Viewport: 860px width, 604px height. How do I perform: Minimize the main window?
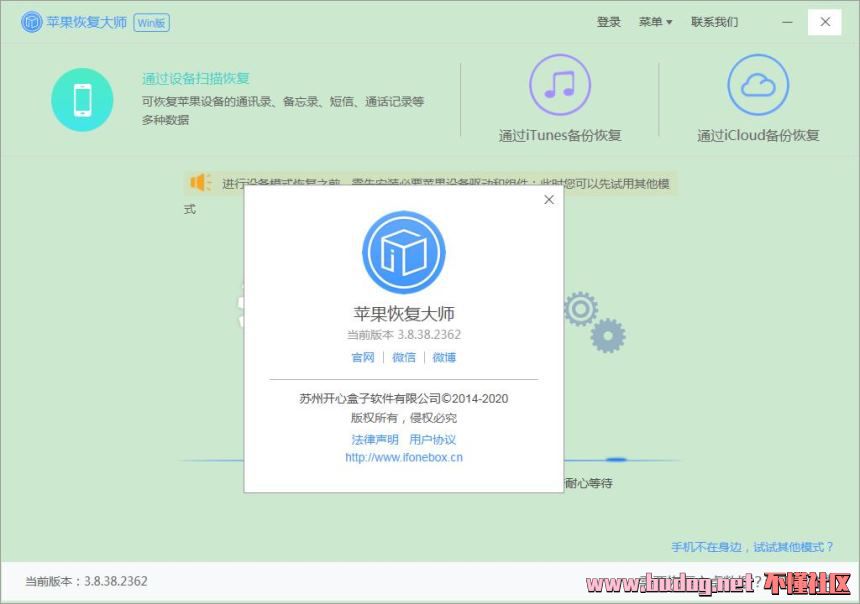point(788,22)
